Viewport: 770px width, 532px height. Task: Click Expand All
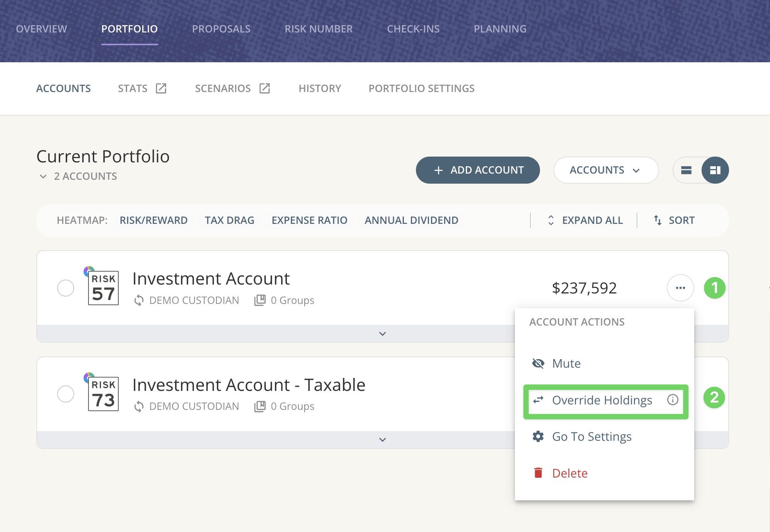[585, 220]
